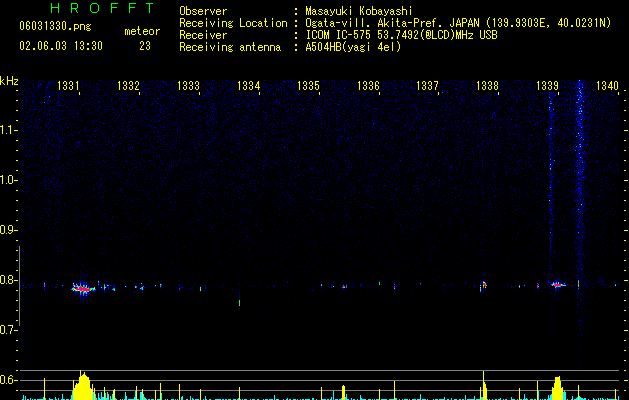Click the bright meteor echo near 1339
The height and width of the screenshot is (400, 629).
(558, 285)
